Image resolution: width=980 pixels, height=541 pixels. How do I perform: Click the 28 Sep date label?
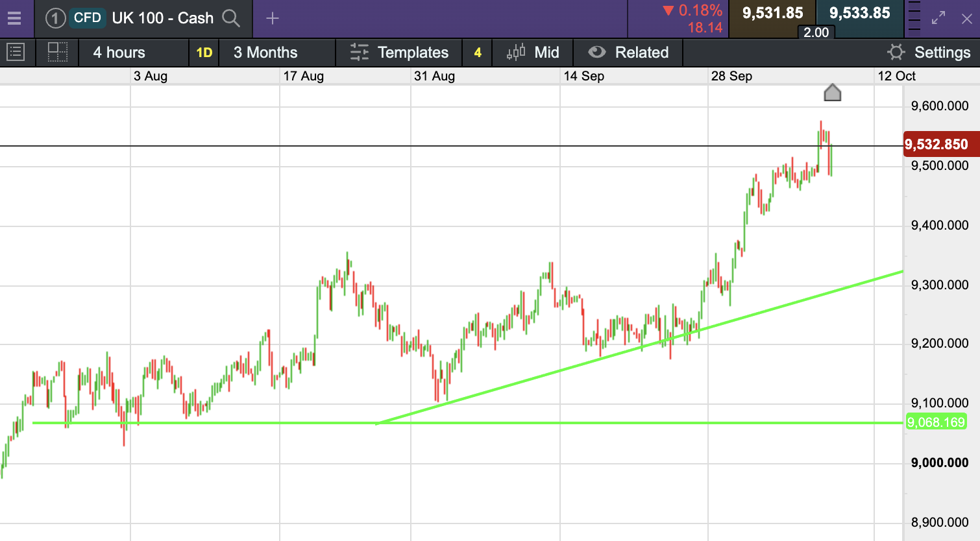732,76
